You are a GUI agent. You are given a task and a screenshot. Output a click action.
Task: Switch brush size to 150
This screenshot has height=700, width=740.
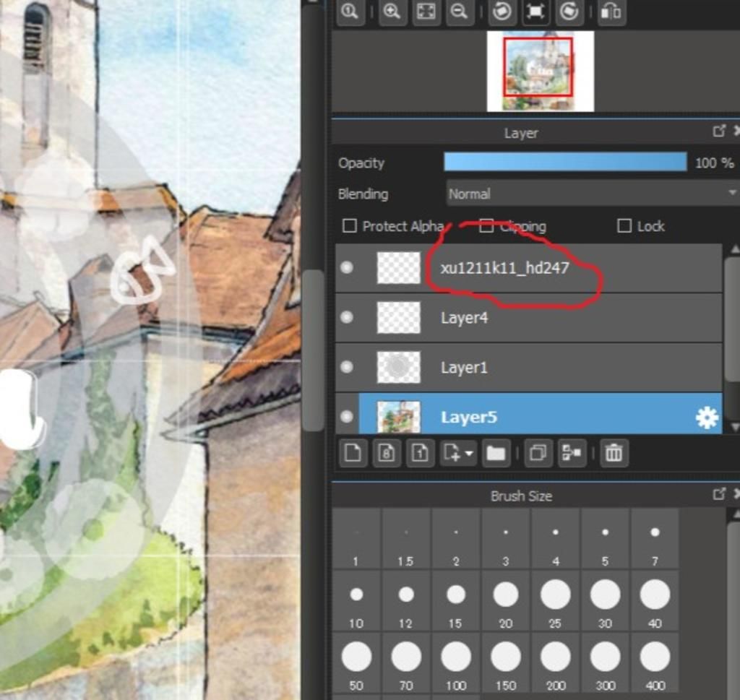click(x=505, y=662)
